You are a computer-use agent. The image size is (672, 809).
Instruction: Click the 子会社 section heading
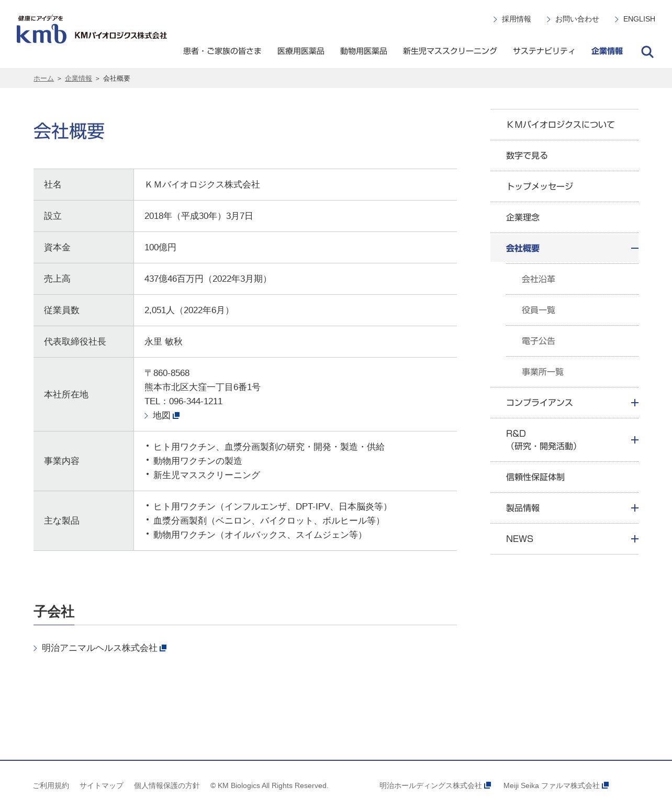[54, 612]
